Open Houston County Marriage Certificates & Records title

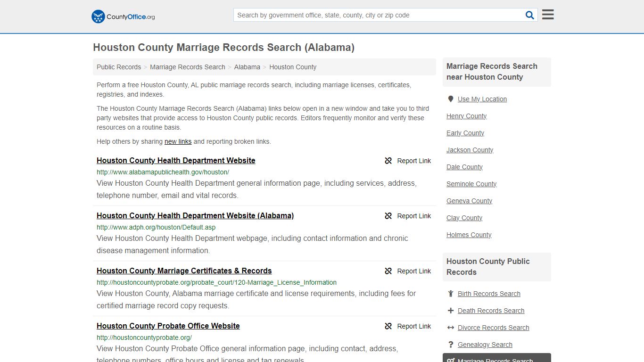[x=184, y=271]
